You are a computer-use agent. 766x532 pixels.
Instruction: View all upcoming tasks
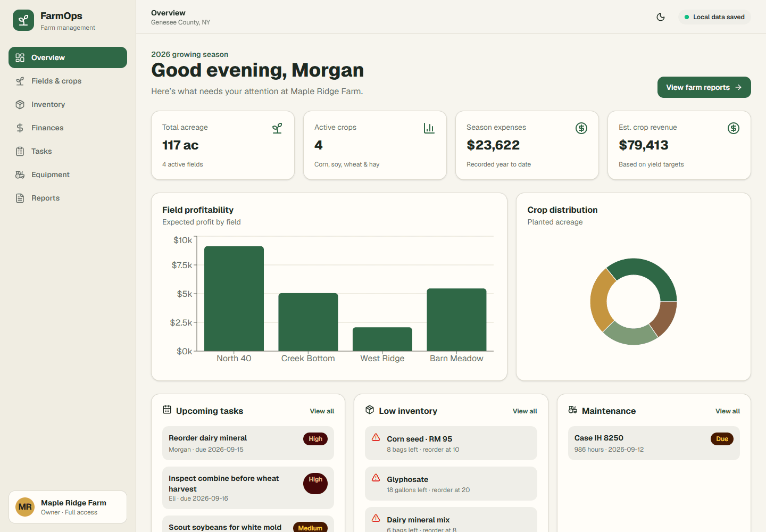tap(322, 411)
